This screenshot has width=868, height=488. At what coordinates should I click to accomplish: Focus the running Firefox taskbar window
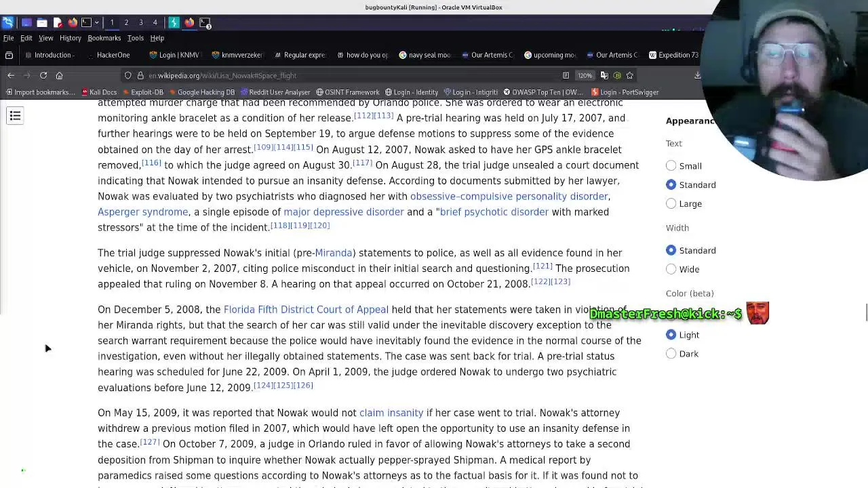[x=189, y=22]
